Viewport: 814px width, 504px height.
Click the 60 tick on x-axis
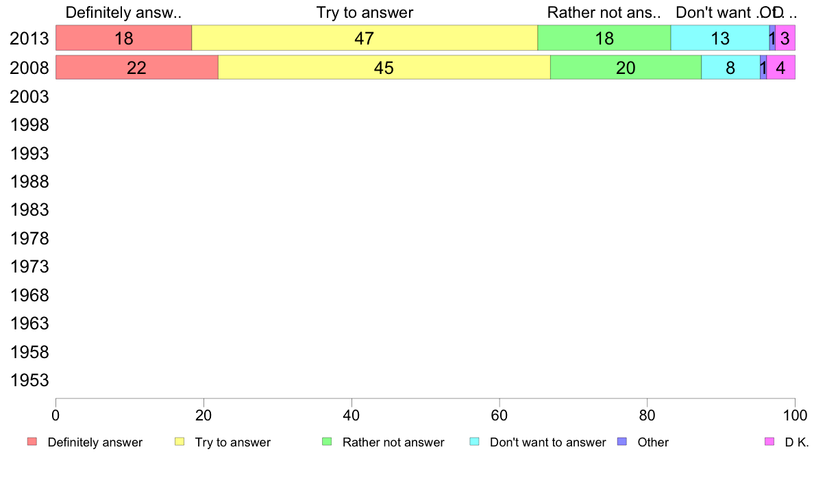tap(499, 415)
